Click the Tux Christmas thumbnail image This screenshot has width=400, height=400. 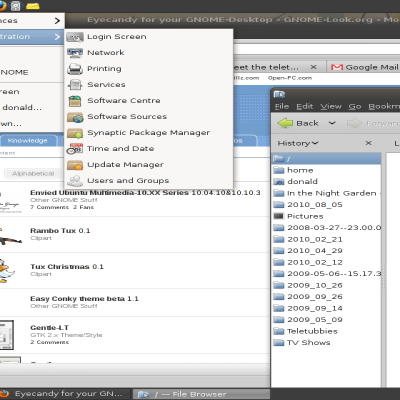[7, 271]
